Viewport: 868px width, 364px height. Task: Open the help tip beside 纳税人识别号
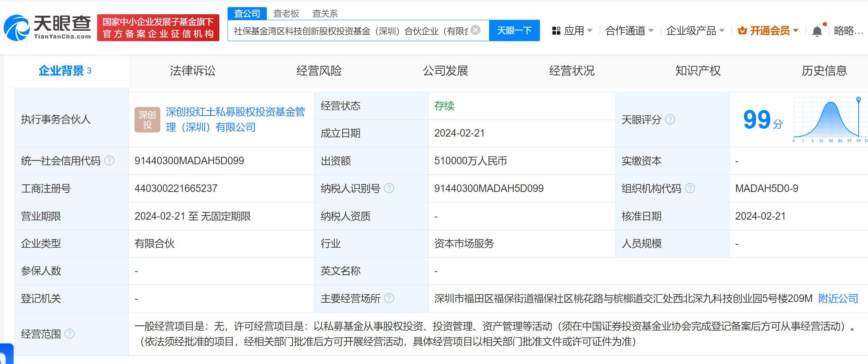coord(390,189)
